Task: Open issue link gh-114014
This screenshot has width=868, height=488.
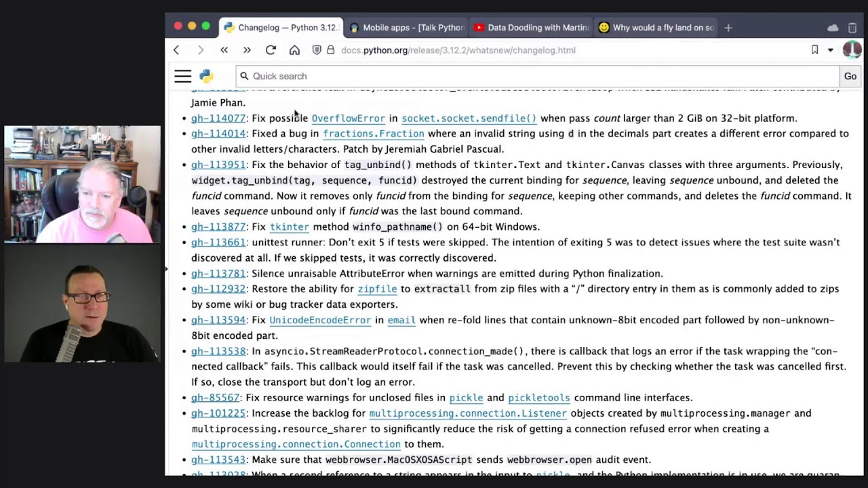Action: pyautogui.click(x=218, y=134)
